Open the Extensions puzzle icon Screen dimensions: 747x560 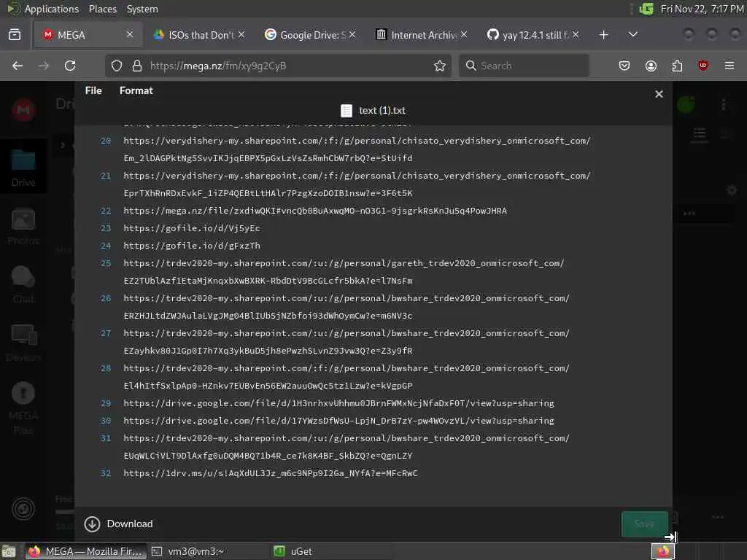(677, 66)
